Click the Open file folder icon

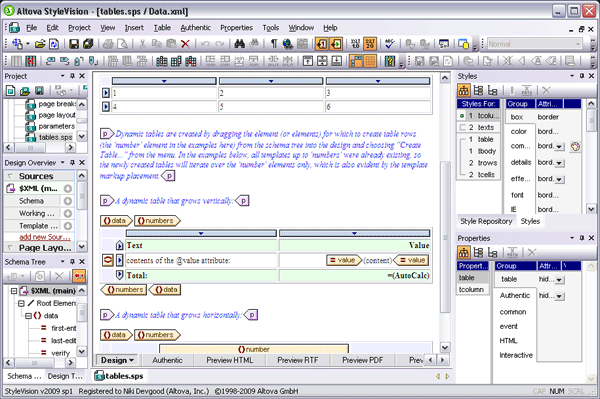click(40, 44)
